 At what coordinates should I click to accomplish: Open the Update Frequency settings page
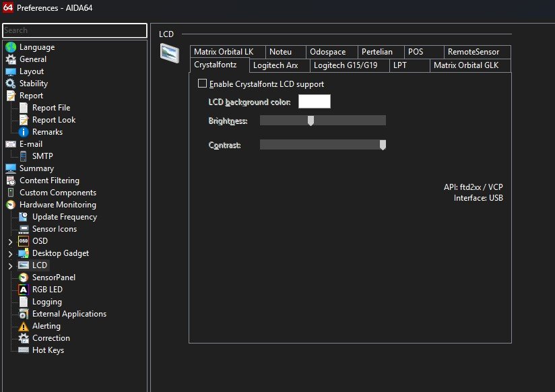(64, 217)
